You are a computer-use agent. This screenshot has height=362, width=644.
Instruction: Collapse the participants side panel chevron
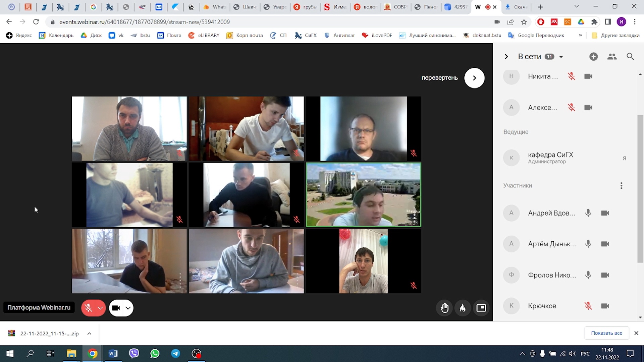pos(506,57)
